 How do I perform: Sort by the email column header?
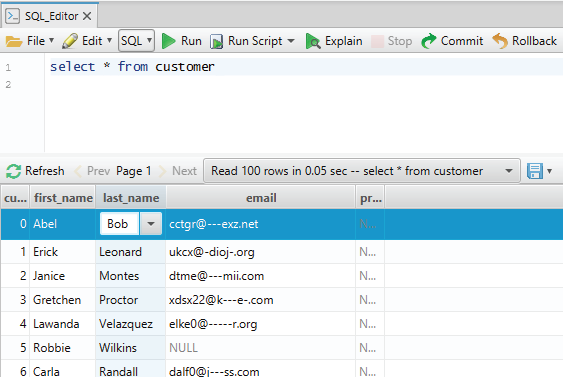(261, 198)
